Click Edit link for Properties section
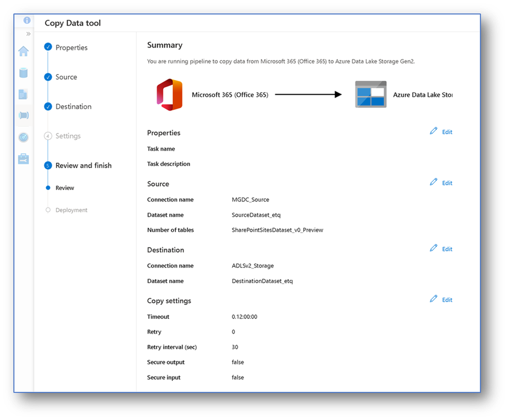508x420 pixels. (x=447, y=132)
